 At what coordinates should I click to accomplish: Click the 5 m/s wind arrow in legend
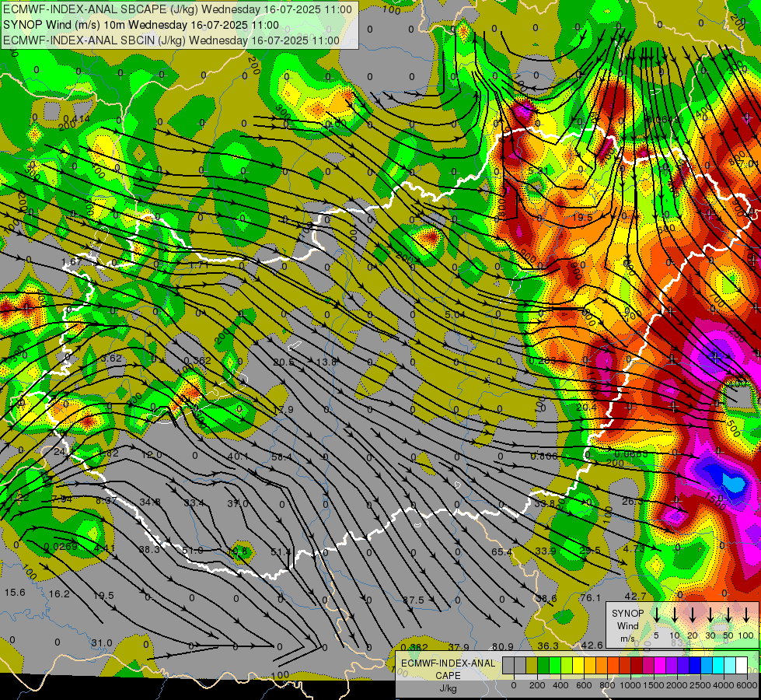tap(657, 614)
